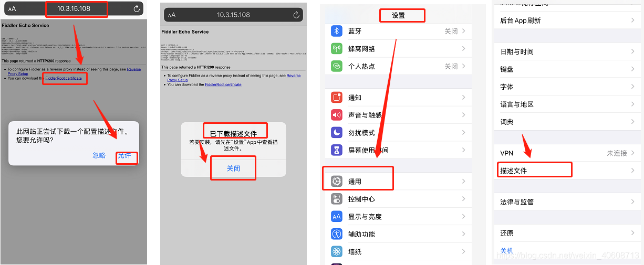Tap the 未连接 VPN status text
The height and width of the screenshot is (265, 644).
pyautogui.click(x=617, y=153)
